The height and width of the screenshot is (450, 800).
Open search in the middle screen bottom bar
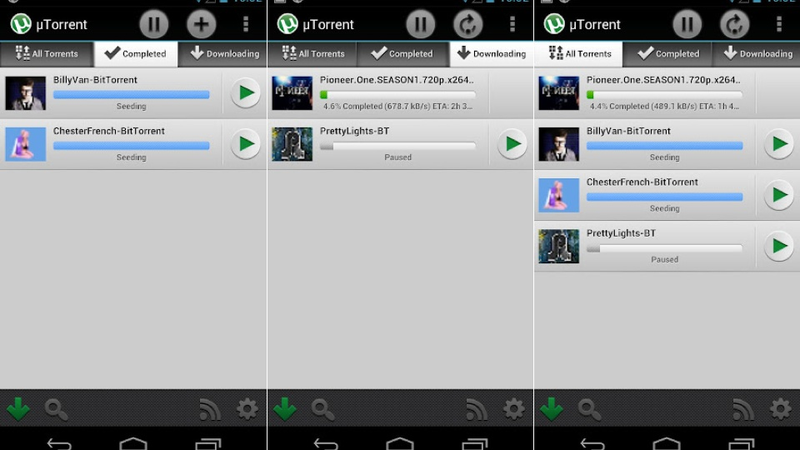point(323,409)
